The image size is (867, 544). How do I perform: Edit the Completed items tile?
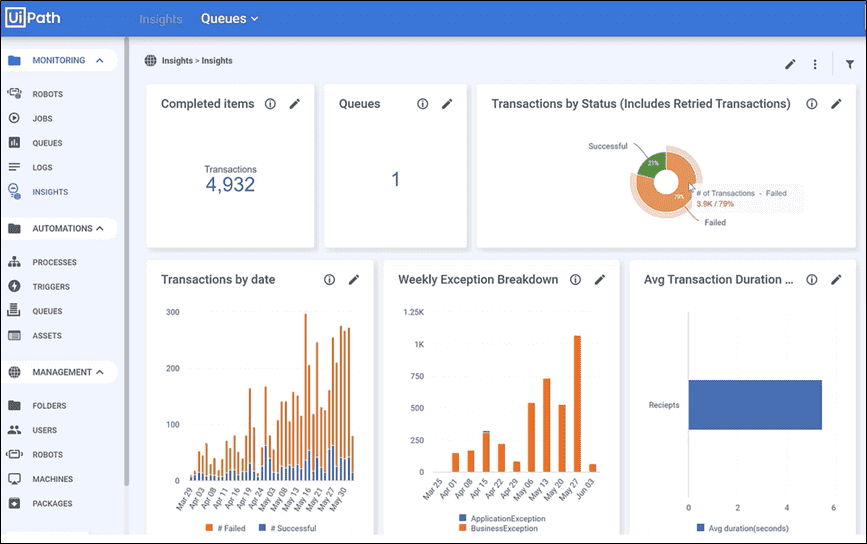295,103
